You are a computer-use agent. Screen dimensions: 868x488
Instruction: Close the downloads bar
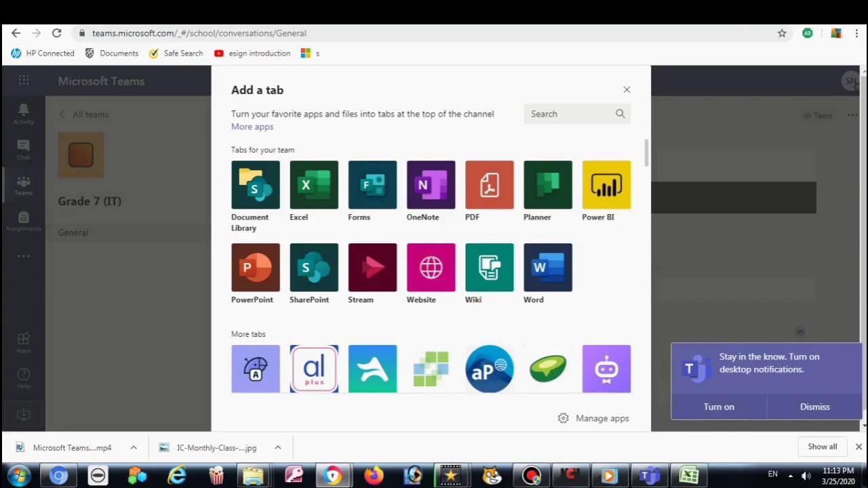tap(859, 447)
